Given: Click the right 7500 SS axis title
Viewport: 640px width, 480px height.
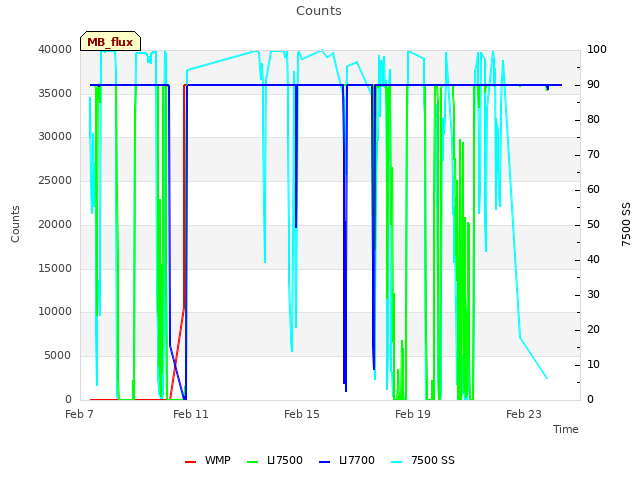Looking at the screenshot, I should tap(626, 224).
